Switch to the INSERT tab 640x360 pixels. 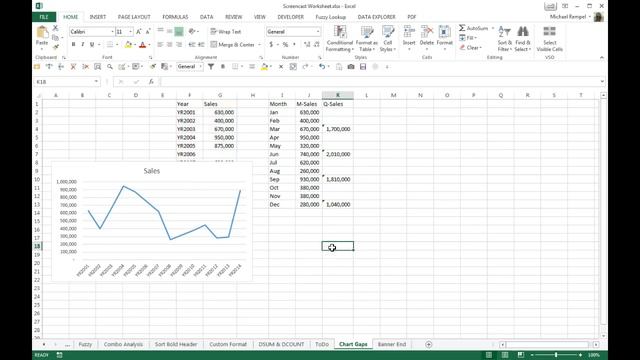tap(98, 17)
